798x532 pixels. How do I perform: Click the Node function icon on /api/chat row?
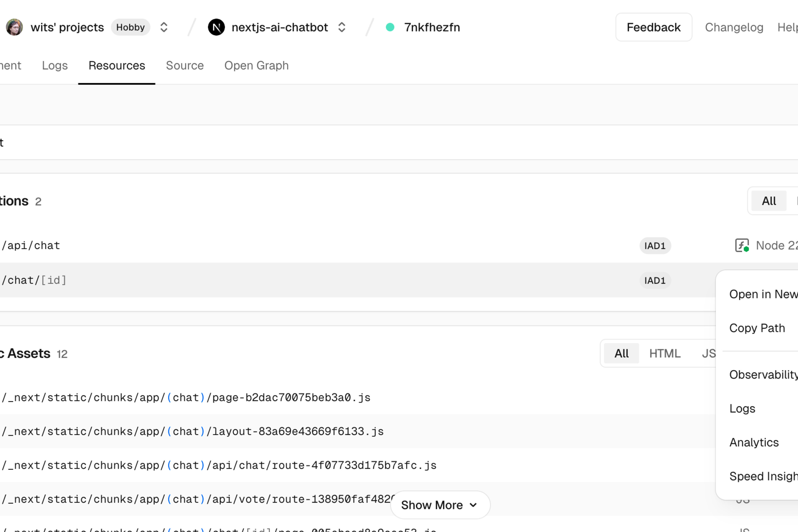(742, 245)
